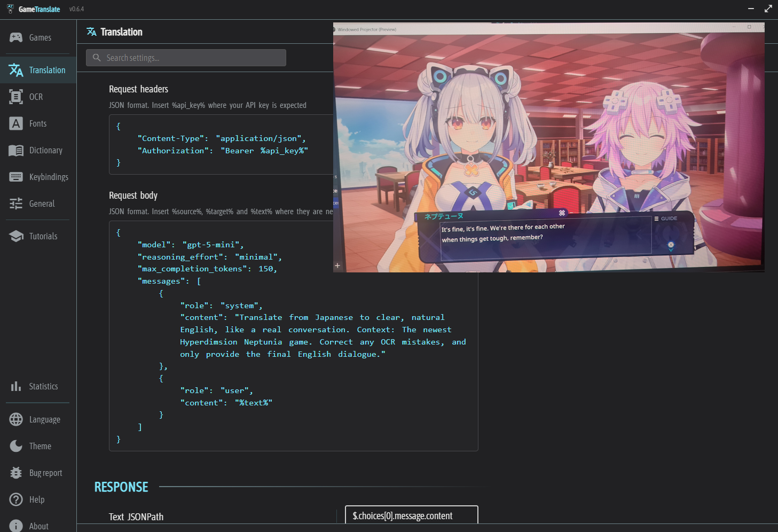Click the "%text%" placeholder in body
The image size is (778, 532).
click(254, 403)
